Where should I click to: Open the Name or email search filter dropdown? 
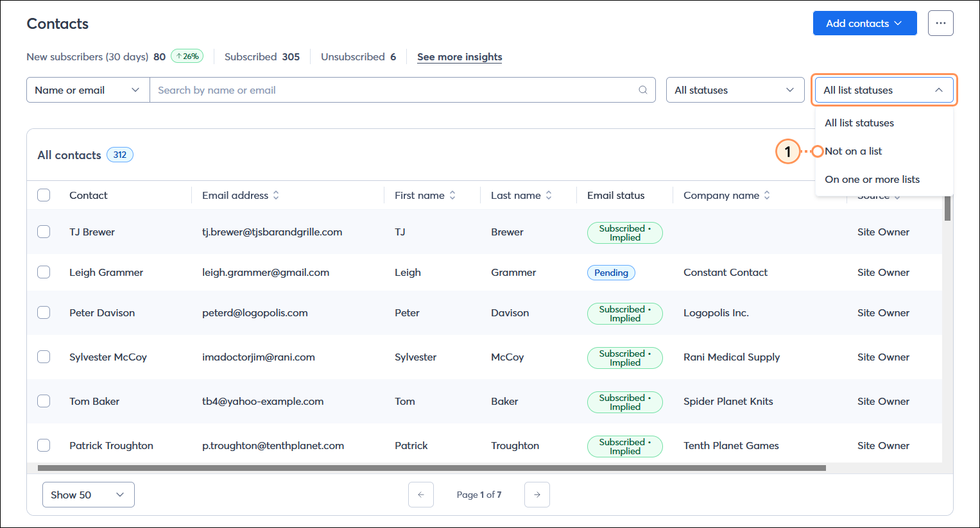[x=87, y=90]
